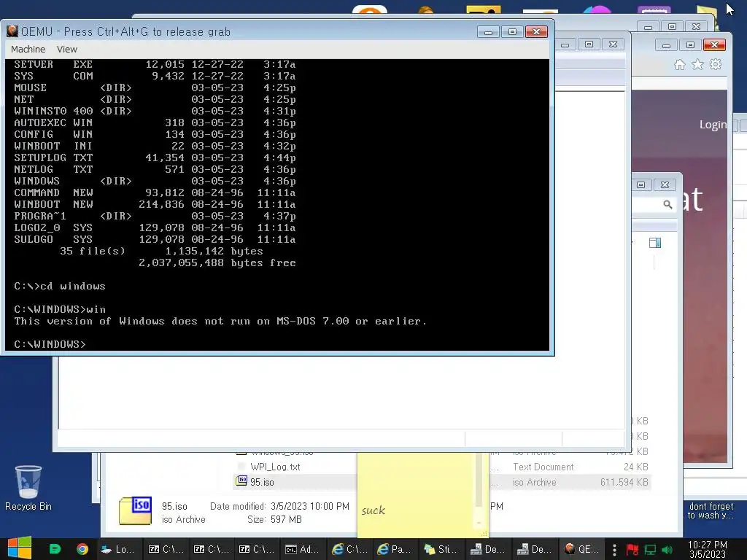Click the search magnifier in Explorer window
Screen dimensions: 747x560
[667, 204]
